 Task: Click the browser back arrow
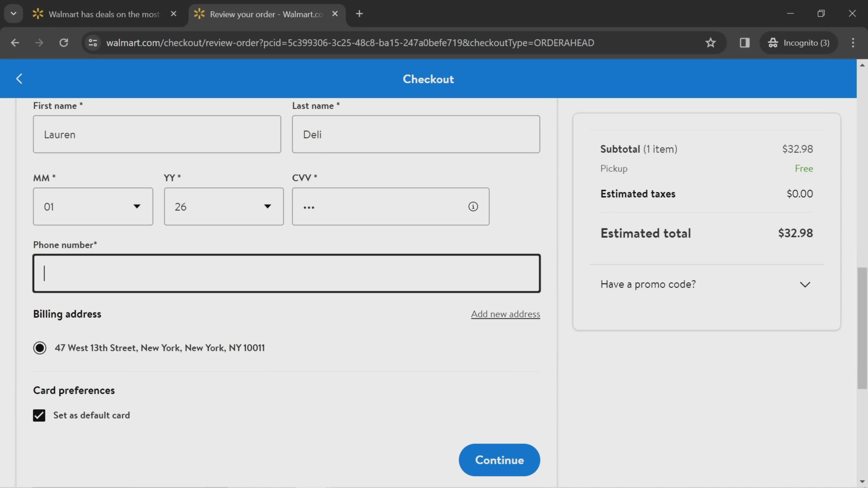pyautogui.click(x=15, y=43)
